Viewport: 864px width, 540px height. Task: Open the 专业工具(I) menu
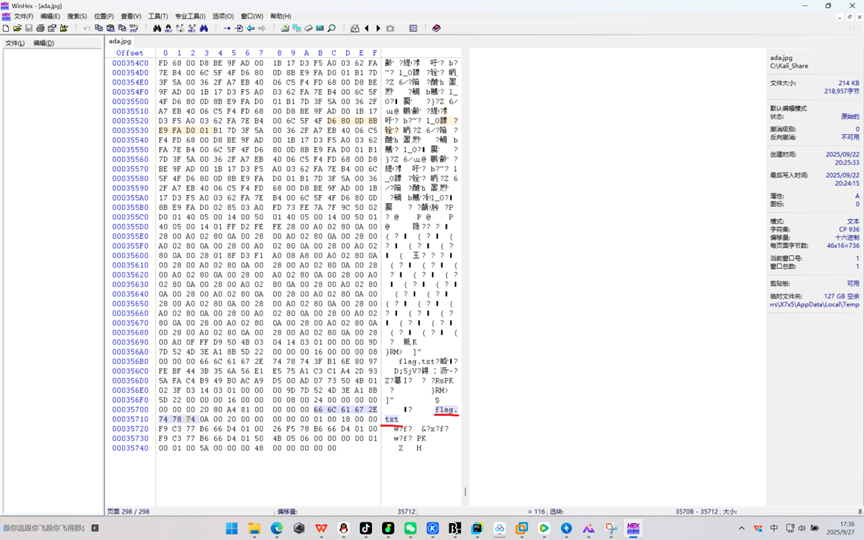click(190, 16)
